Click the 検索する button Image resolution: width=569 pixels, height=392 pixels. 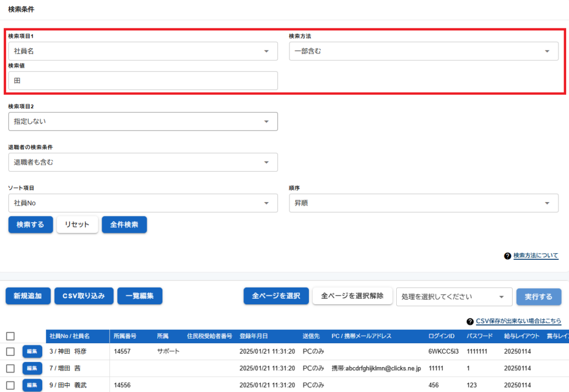pyautogui.click(x=31, y=225)
